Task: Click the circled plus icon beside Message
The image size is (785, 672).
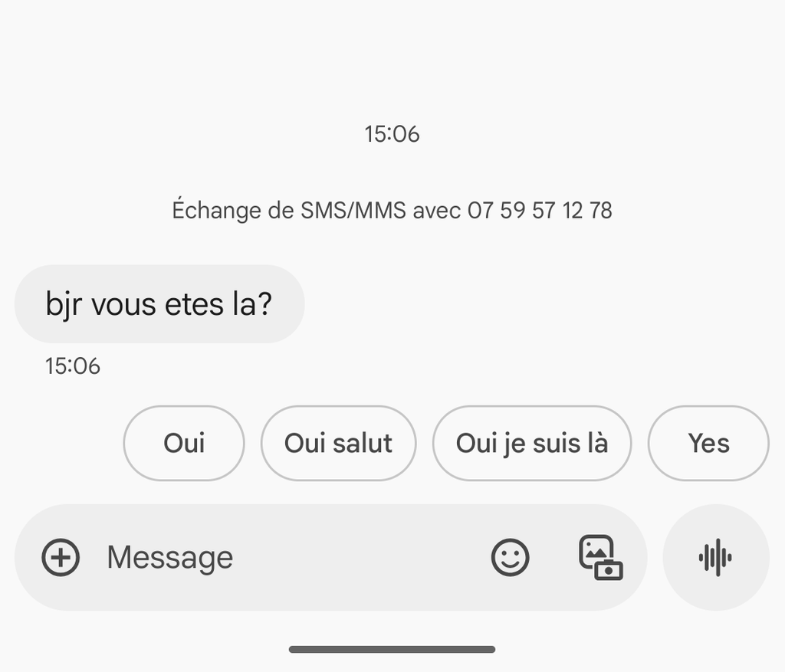Action: (61, 557)
